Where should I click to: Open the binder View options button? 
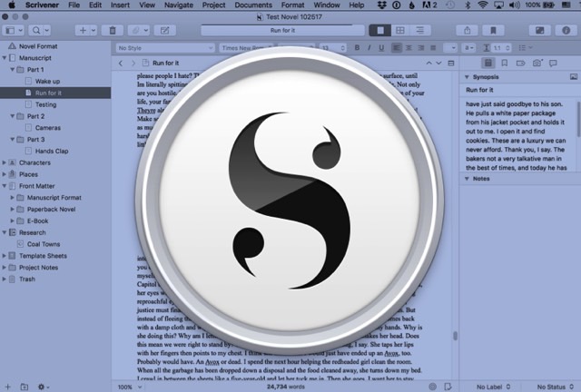click(15, 30)
